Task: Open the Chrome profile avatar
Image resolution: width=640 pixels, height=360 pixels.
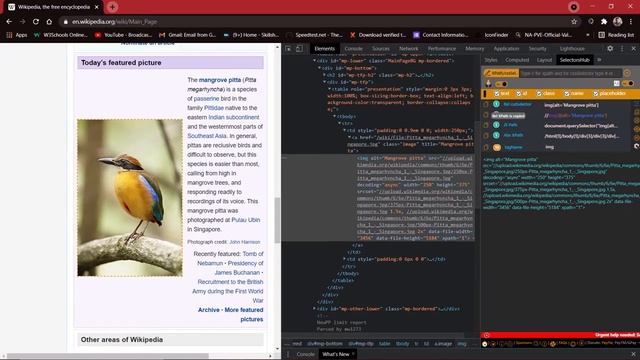Action: pyautogui.click(x=618, y=22)
